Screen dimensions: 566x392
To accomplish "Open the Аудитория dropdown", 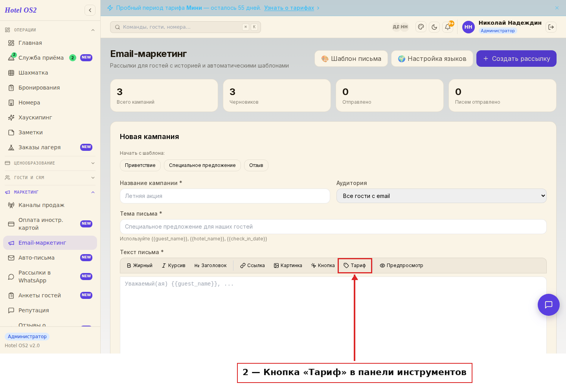I will click(441, 196).
